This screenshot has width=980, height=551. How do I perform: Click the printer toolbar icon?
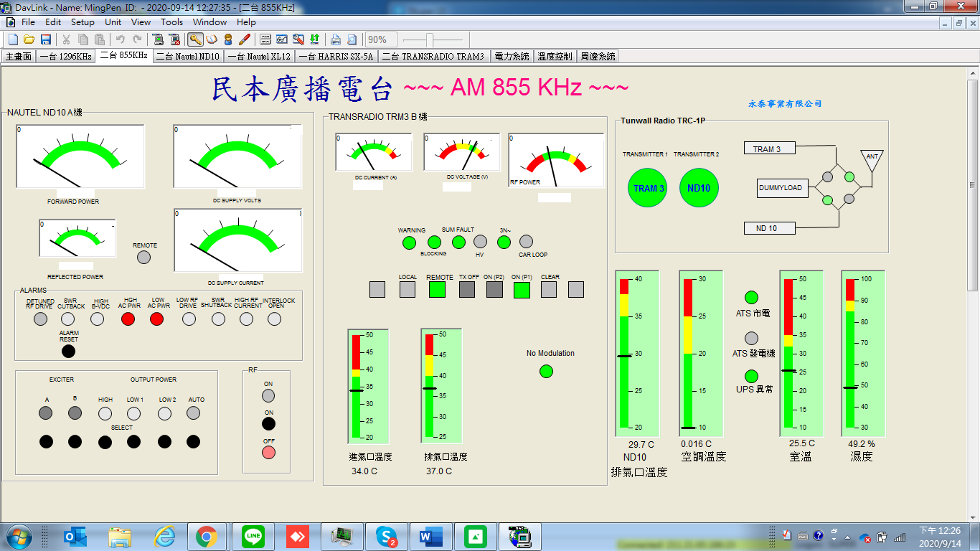(335, 39)
